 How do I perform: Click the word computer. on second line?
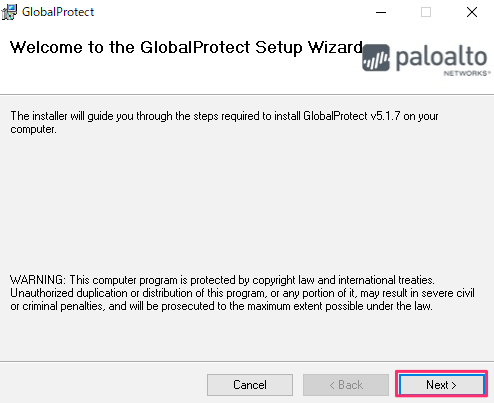point(33,129)
